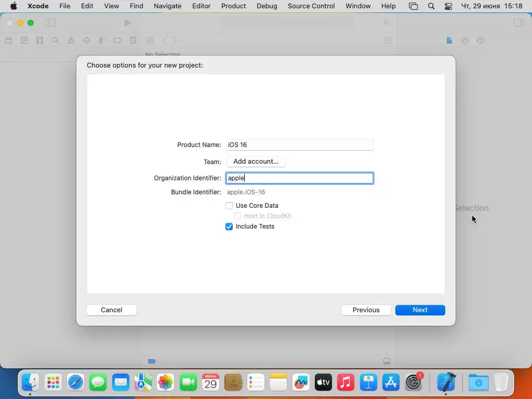The image size is (532, 399).
Task: Select the History inspector clock icon
Action: point(465,41)
